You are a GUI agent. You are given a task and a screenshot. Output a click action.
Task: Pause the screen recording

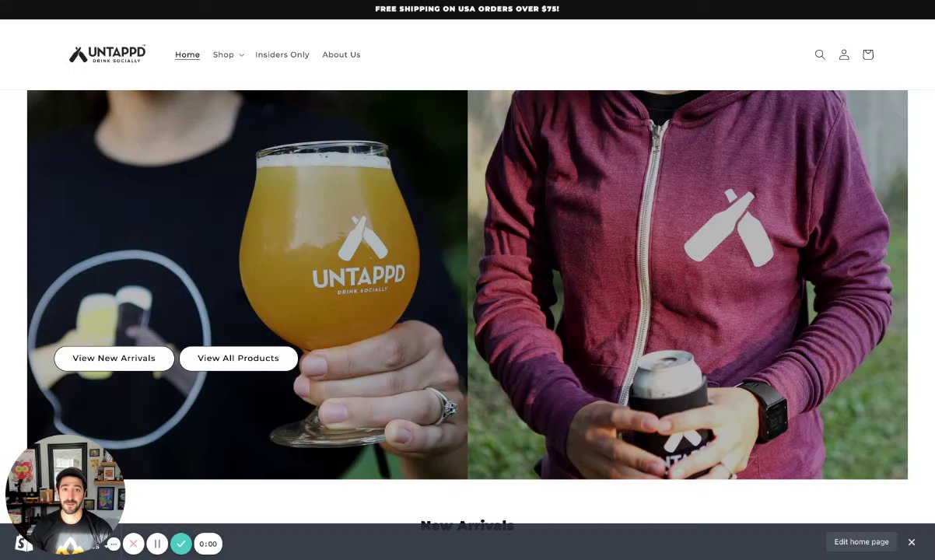point(157,544)
